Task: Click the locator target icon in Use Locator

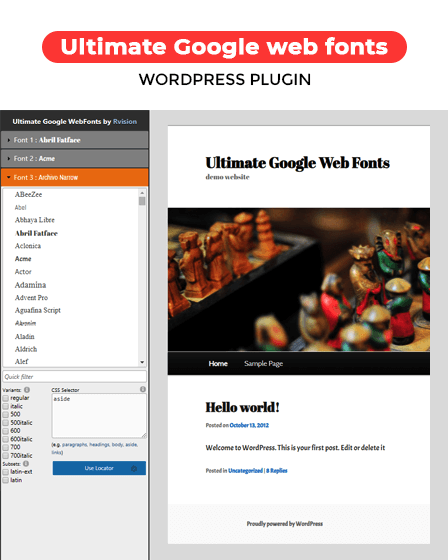Action: click(x=134, y=468)
